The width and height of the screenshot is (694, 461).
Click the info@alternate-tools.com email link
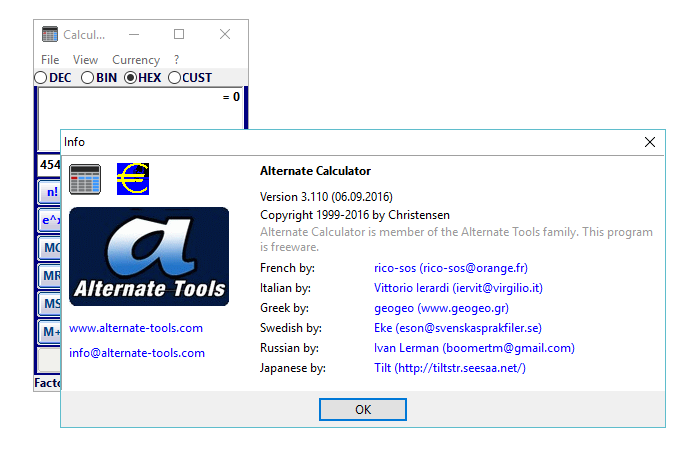click(x=137, y=353)
